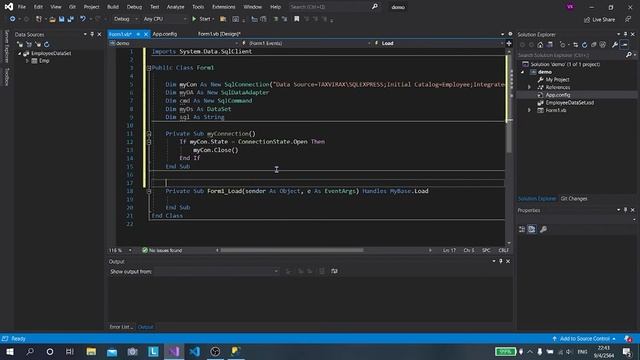
Task: Collapse the Form1_Load sub code region
Action: [x=149, y=191]
